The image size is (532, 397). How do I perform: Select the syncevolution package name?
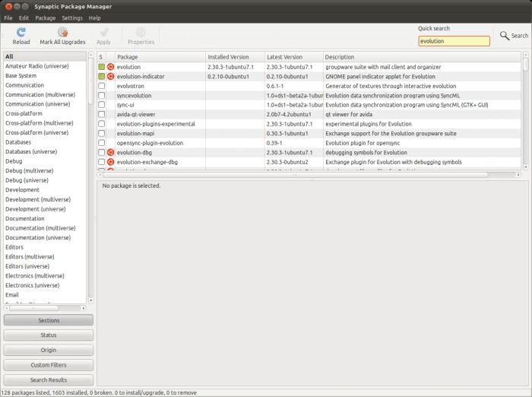pyautogui.click(x=134, y=95)
